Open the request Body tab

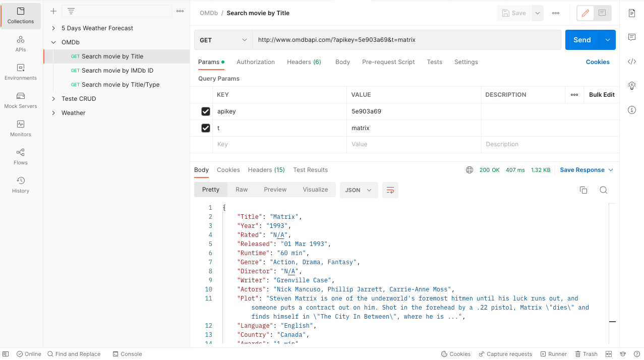pyautogui.click(x=342, y=62)
